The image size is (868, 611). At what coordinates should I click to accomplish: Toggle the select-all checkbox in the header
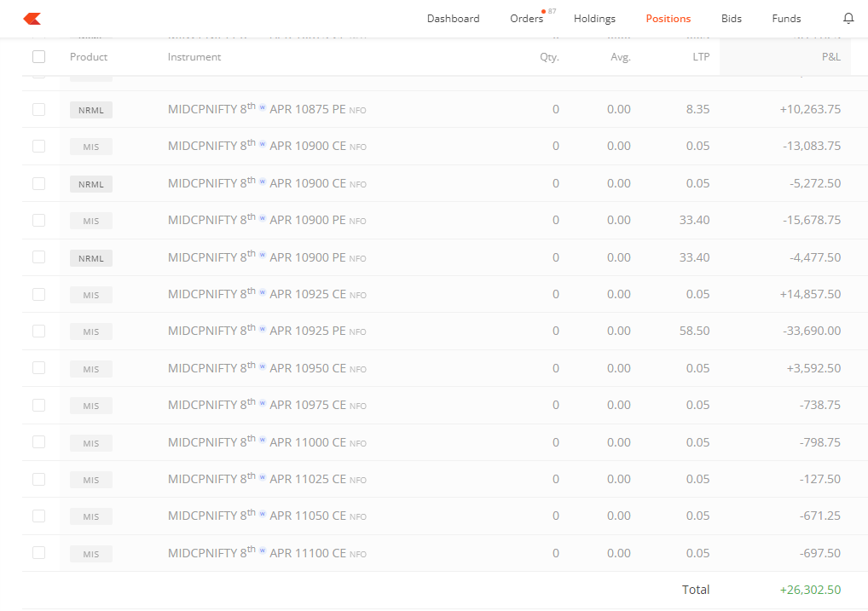pyautogui.click(x=38, y=55)
